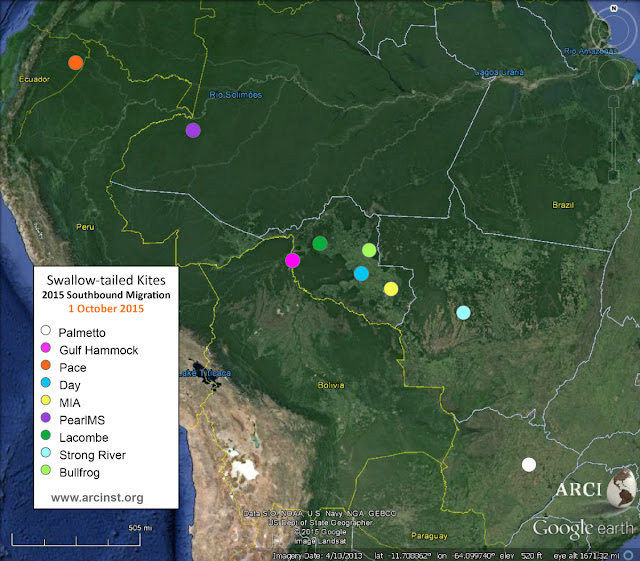
Task: Select the orange Pace marker in Ecuador
Action: (76, 62)
